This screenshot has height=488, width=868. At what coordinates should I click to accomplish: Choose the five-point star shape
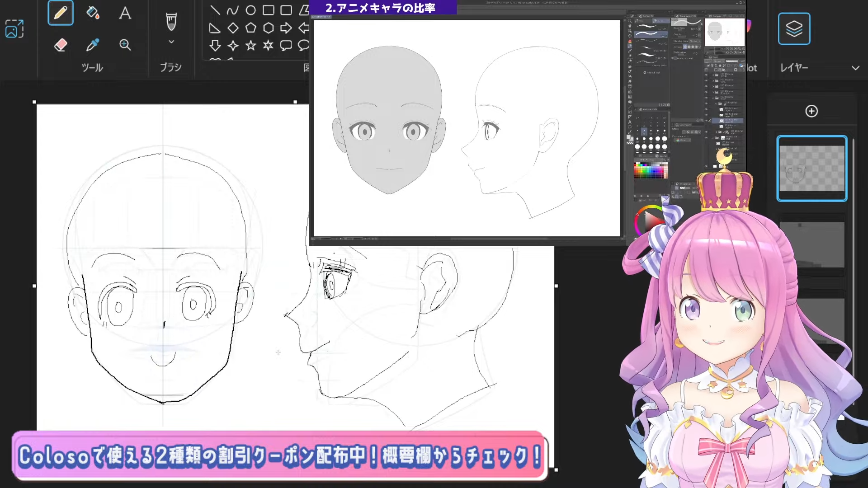(250, 45)
